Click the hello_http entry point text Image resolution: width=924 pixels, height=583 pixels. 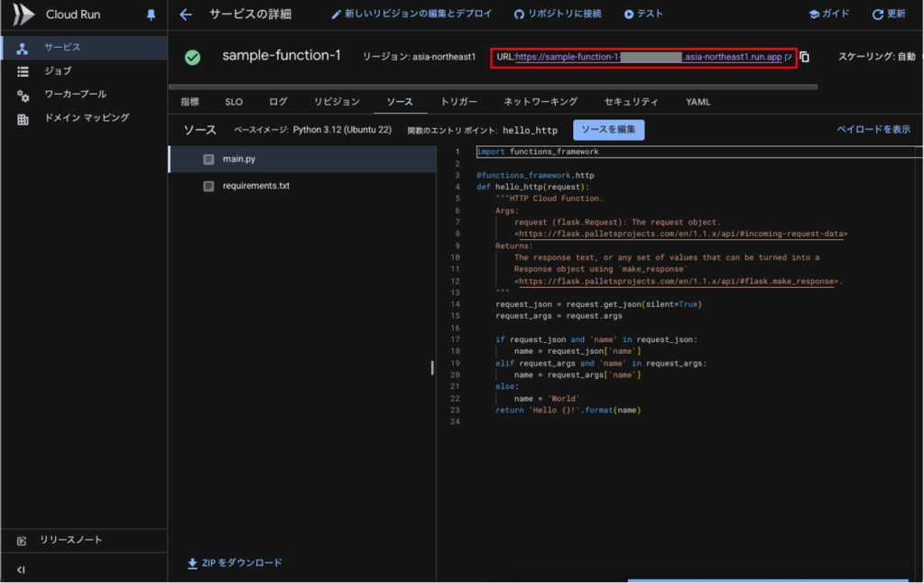coord(530,130)
